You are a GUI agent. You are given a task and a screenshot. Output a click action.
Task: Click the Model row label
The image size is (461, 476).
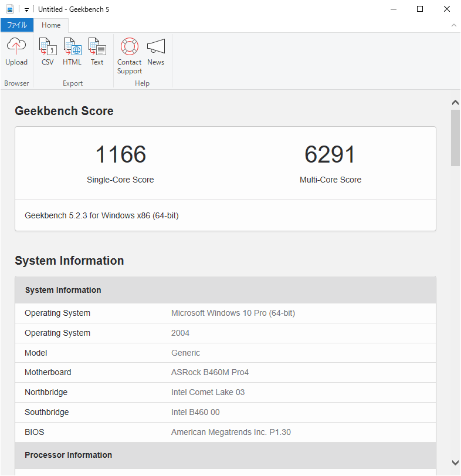pos(36,353)
